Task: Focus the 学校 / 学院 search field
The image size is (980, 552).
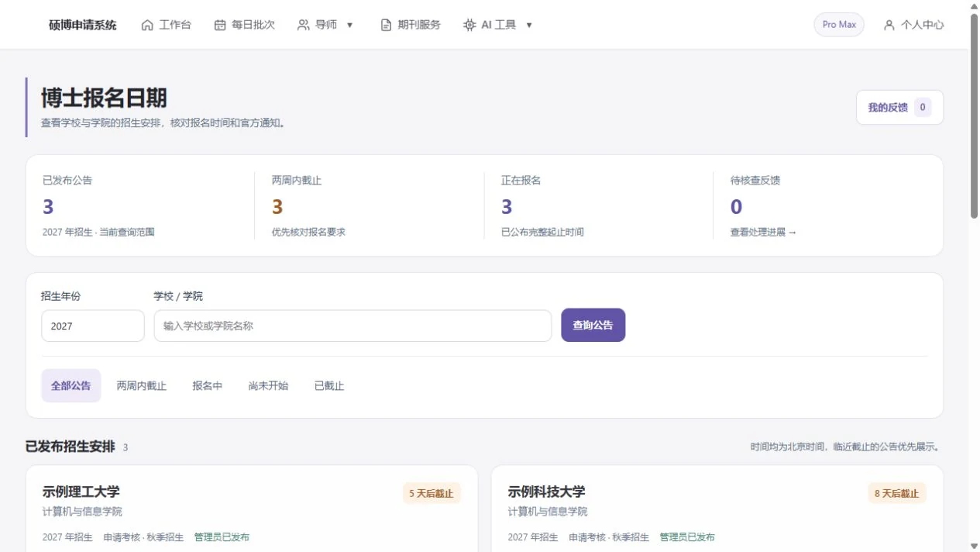Action: tap(352, 326)
